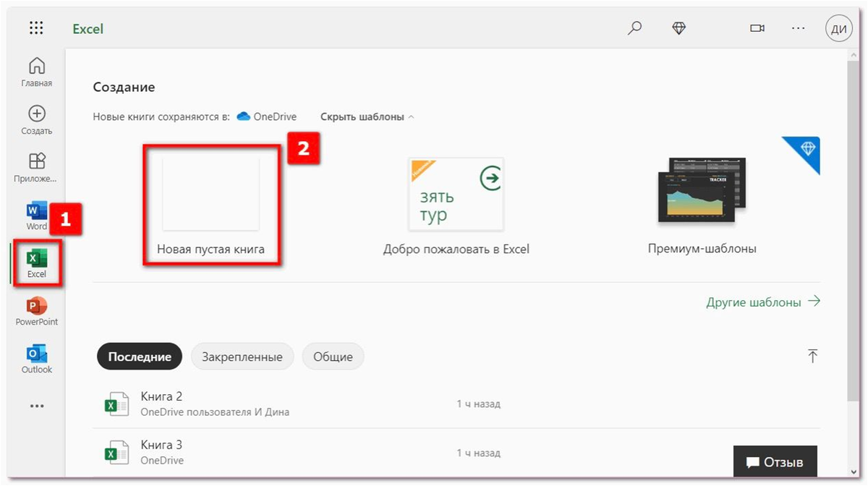Click the vertical scrollbar on the right
868x486 pixels.
[x=854, y=231]
